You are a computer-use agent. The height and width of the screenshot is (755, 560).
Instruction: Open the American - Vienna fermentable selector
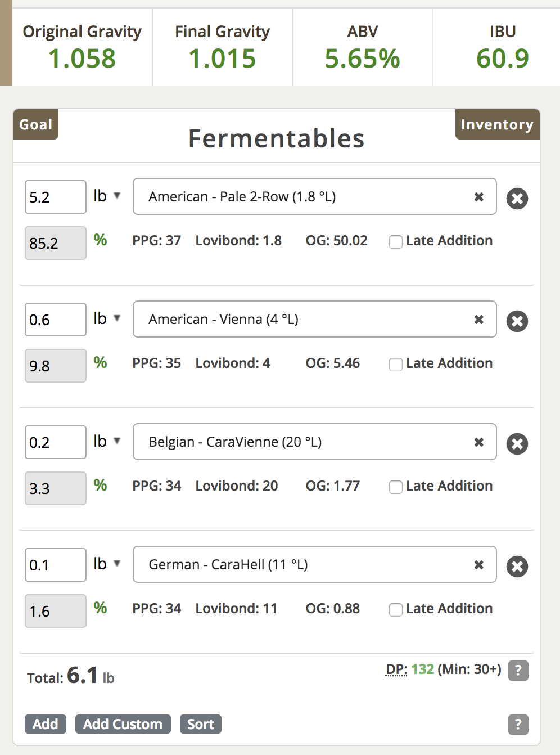tap(315, 319)
